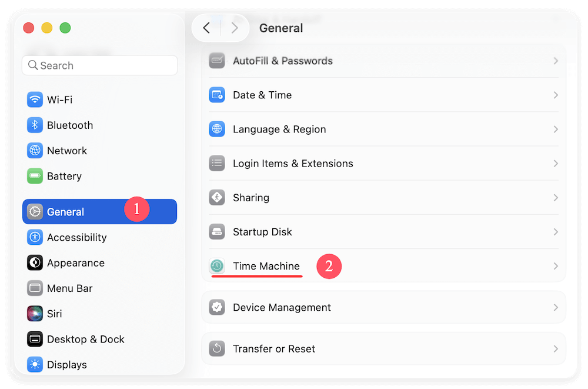Open Desktop & Dock settings pane
Viewport: 588px width, 389px height.
coord(85,339)
